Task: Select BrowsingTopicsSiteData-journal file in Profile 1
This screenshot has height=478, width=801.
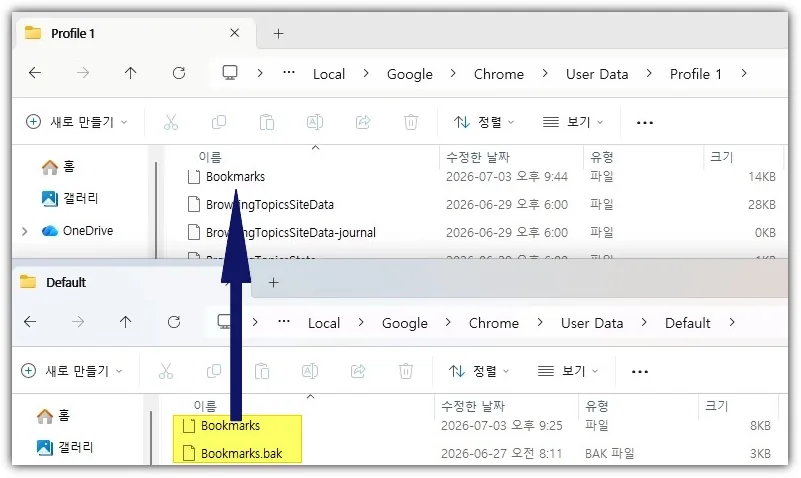Action: click(281, 233)
